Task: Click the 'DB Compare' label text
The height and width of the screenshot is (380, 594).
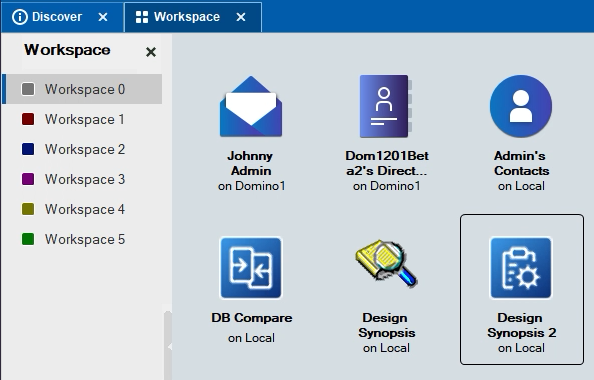Action: click(252, 318)
